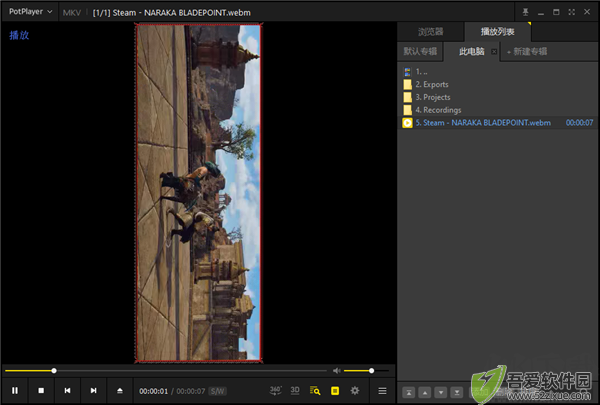Image resolution: width=600 pixels, height=405 pixels.
Task: Minimize the PotPlayer window
Action: (x=541, y=13)
